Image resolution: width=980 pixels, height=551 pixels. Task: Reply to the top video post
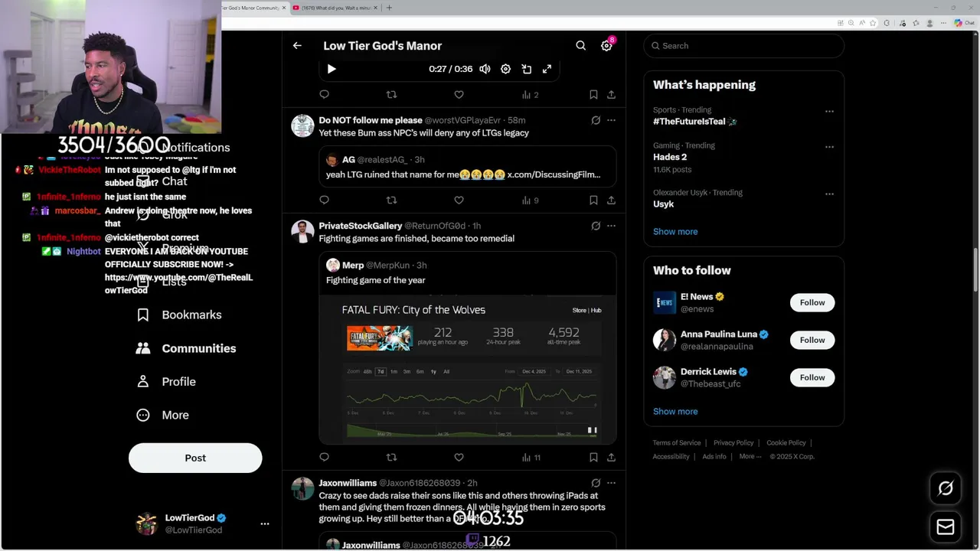[x=324, y=95]
